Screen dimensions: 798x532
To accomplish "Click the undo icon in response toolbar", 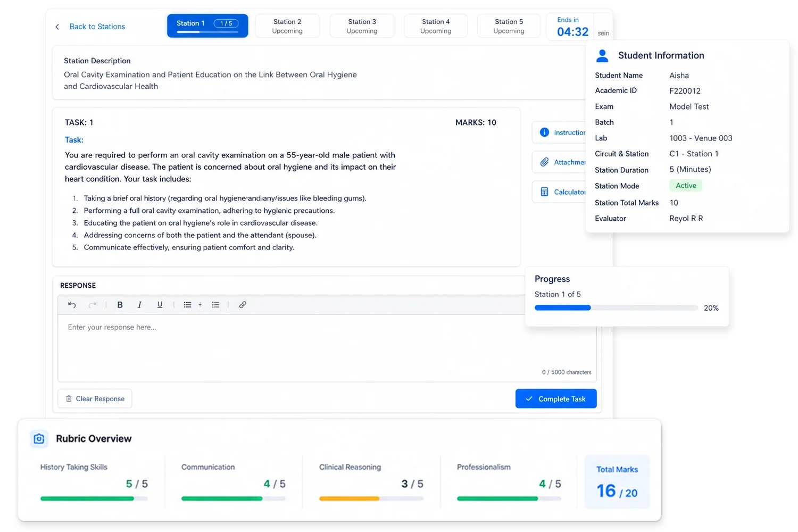I will point(72,305).
